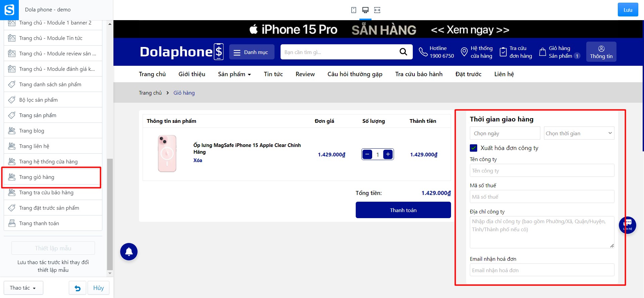The width and height of the screenshot is (644, 298).
Task: Select Trang sản phẩm in sidebar
Action: 53,115
